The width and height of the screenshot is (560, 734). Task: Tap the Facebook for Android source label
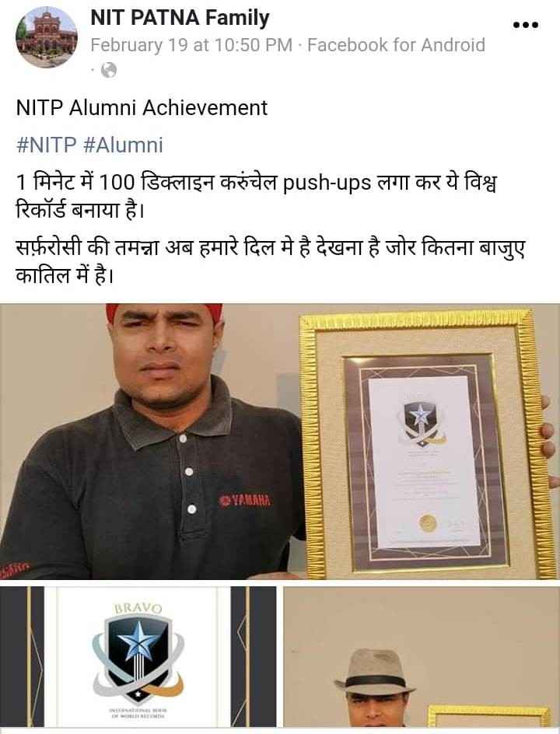(x=396, y=45)
